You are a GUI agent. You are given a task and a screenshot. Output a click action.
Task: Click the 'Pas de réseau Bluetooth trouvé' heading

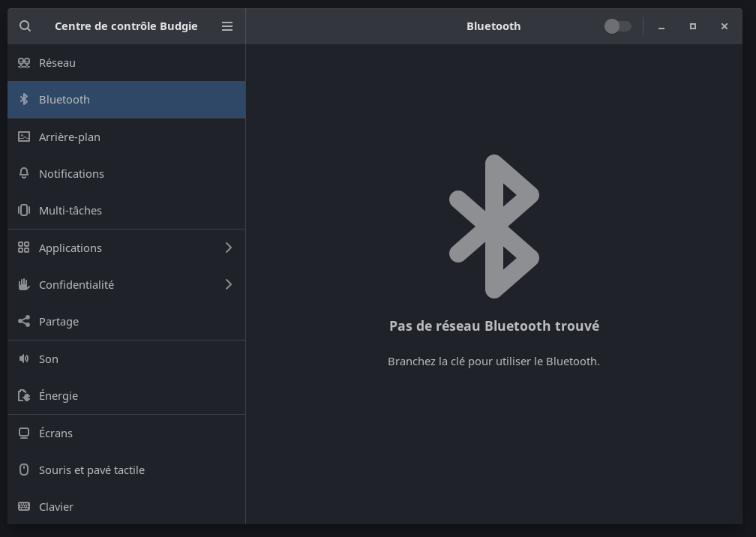494,325
